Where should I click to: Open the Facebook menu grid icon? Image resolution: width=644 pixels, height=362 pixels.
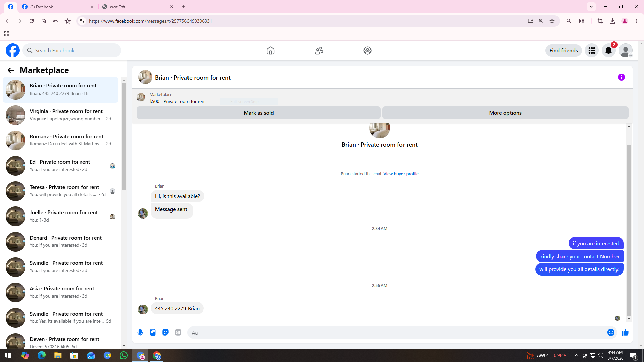592,51
